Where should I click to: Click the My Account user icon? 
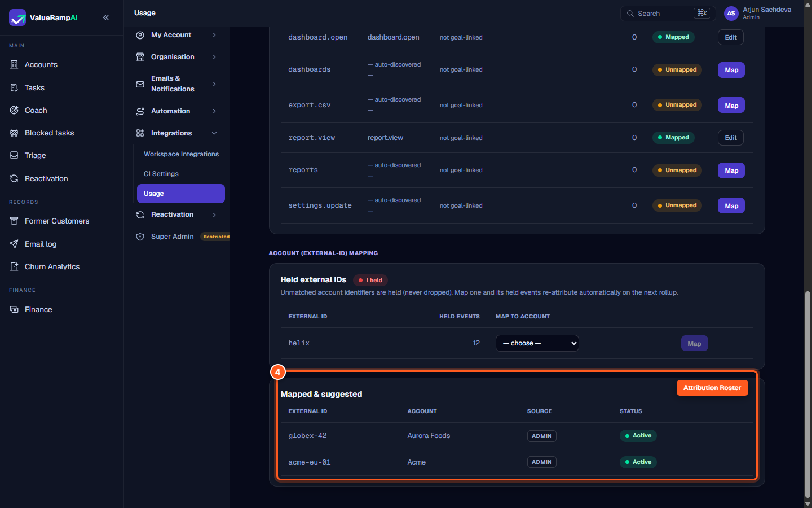pos(140,35)
